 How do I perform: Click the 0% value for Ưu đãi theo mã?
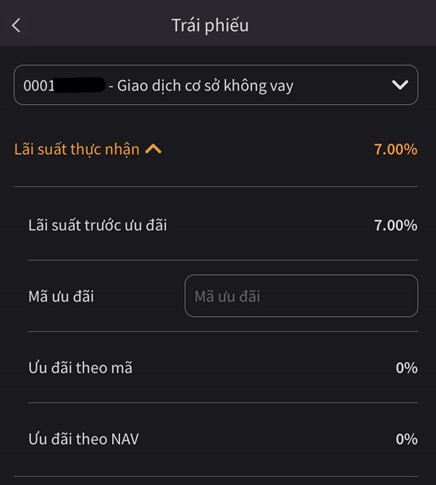coord(407,368)
